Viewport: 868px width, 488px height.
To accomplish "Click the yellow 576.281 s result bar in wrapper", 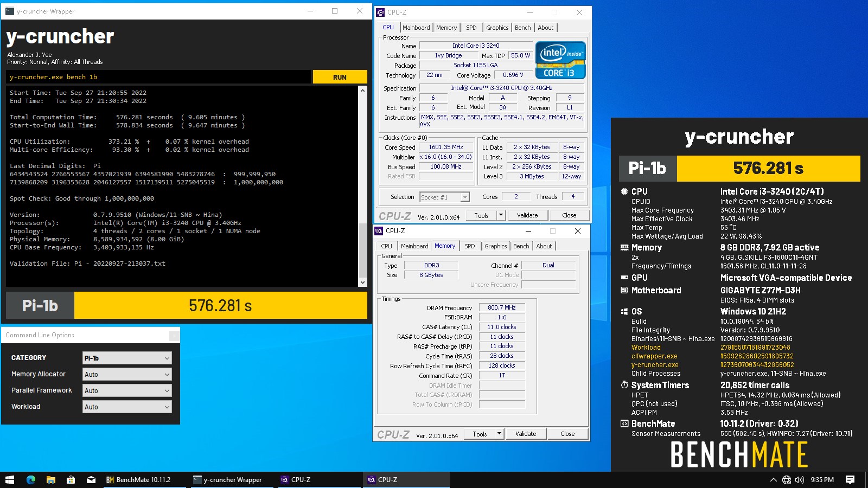I will tap(221, 306).
